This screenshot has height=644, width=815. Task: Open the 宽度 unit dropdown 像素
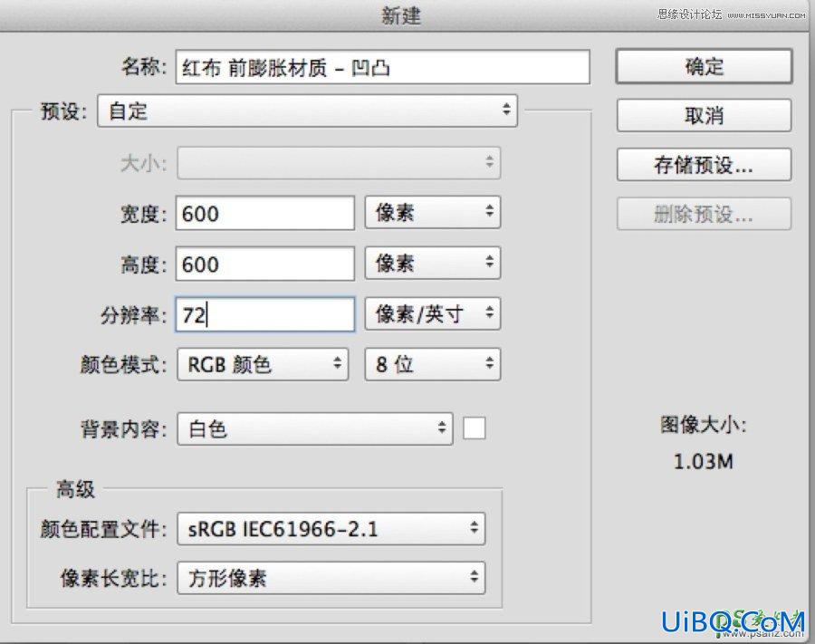coord(433,212)
